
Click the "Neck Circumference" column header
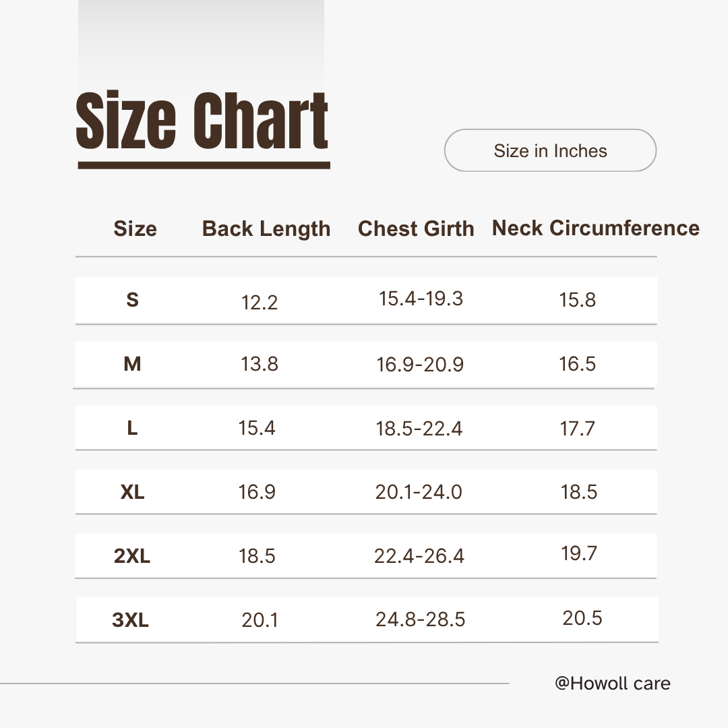(595, 228)
